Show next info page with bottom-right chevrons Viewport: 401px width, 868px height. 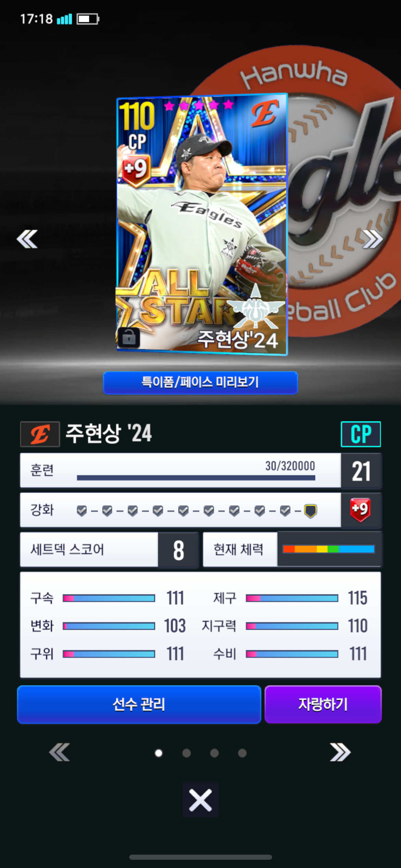pyautogui.click(x=340, y=752)
